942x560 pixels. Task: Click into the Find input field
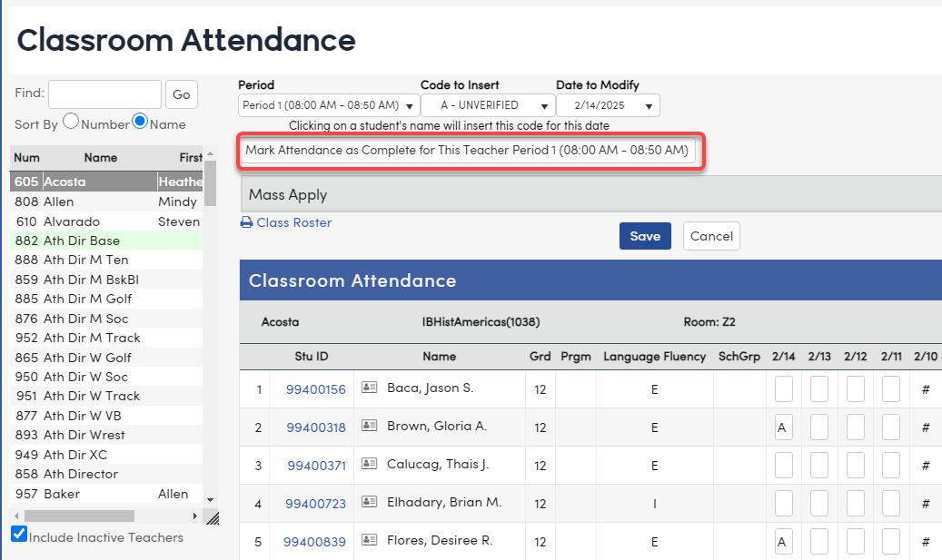(105, 94)
